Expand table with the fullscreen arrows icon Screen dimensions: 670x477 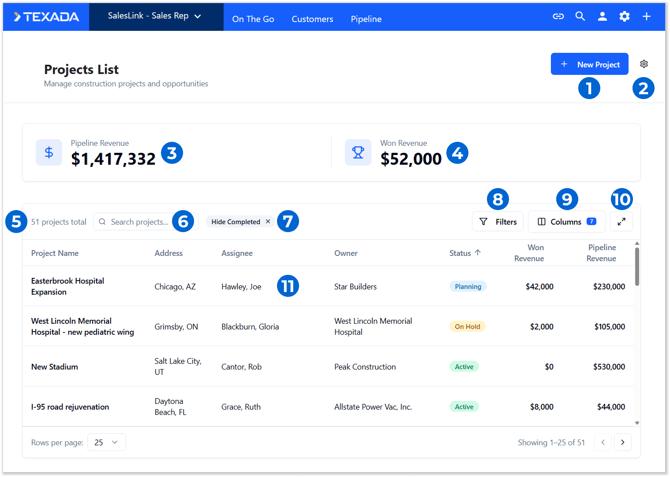click(621, 221)
